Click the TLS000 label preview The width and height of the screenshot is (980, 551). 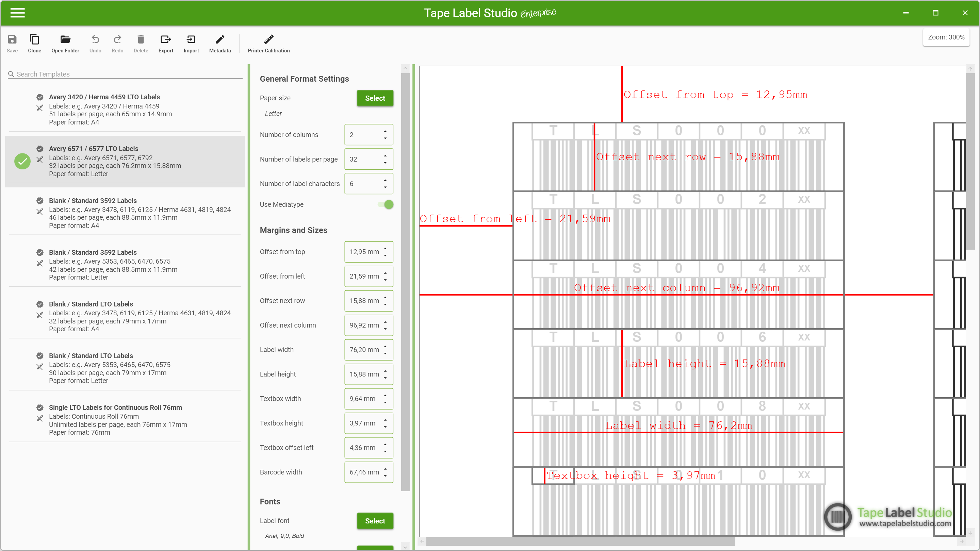tap(678, 157)
